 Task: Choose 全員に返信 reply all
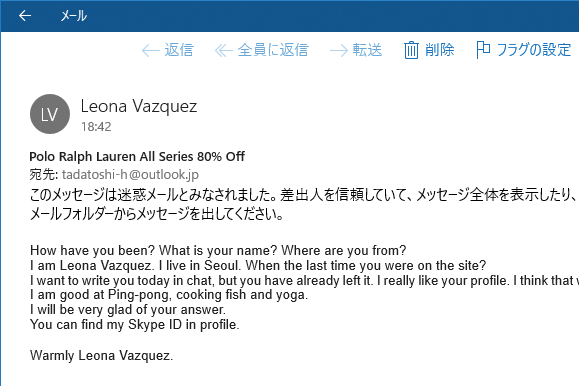pyautogui.click(x=273, y=50)
